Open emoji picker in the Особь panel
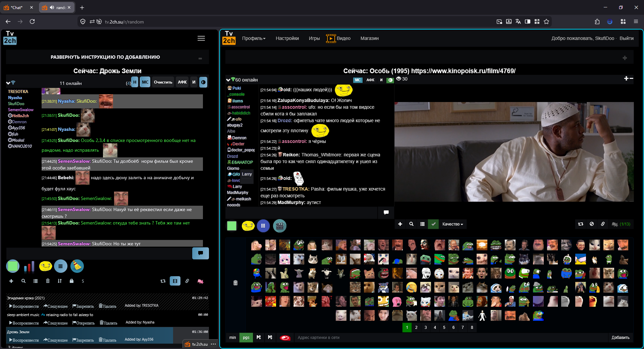Image resolution: width=644 pixels, height=349 pixels. click(248, 226)
